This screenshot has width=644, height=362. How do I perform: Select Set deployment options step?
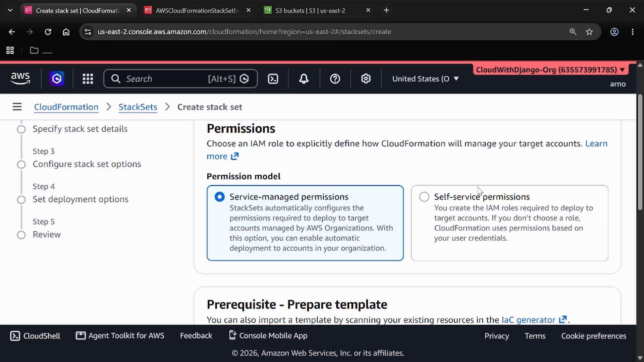(80, 199)
